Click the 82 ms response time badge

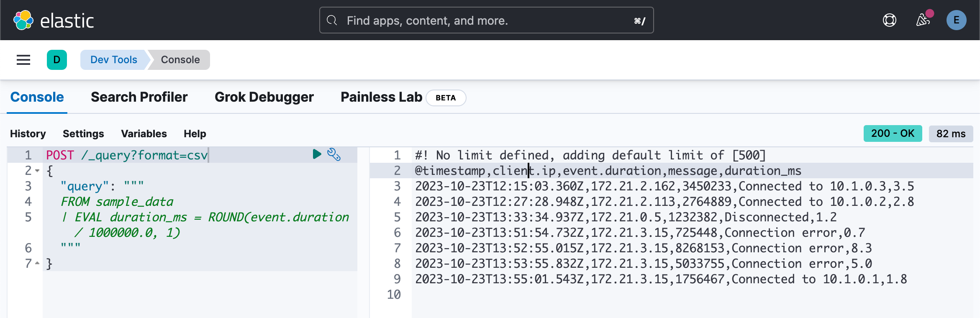pos(951,133)
